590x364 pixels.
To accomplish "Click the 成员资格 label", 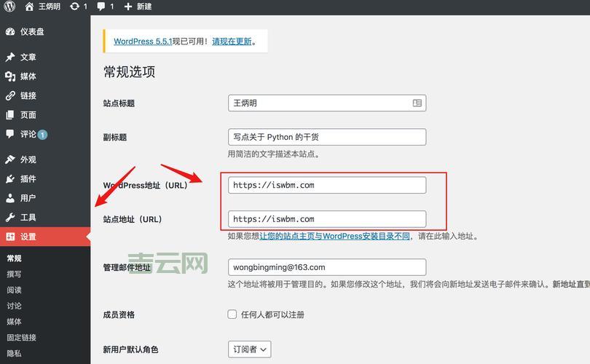I will tap(119, 314).
